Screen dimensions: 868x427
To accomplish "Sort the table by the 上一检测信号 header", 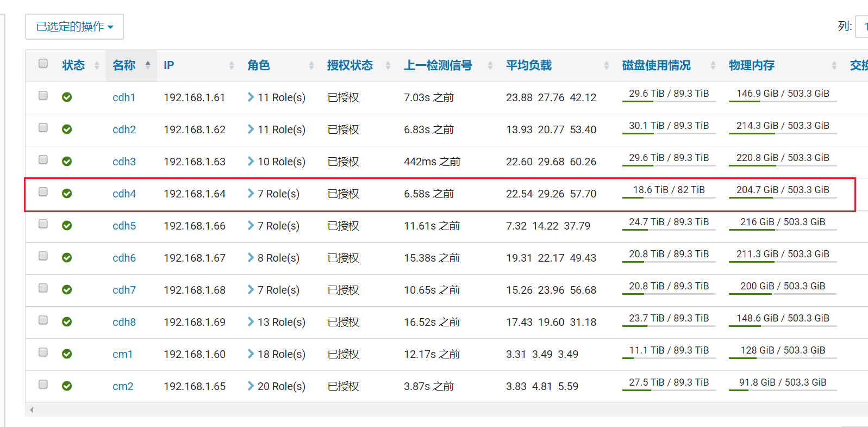I will [x=438, y=65].
